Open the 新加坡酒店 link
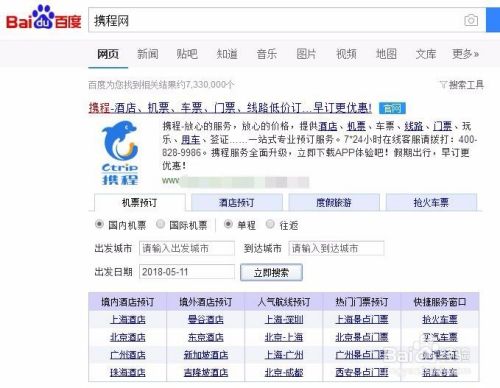Image resolution: width=500 pixels, height=388 pixels. 206,355
